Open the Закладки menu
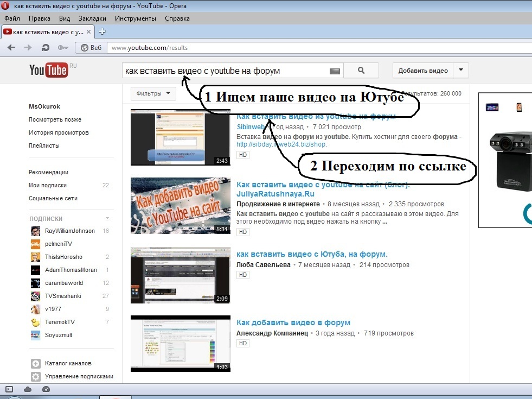Viewport: 532px width, 399px height. (92, 18)
